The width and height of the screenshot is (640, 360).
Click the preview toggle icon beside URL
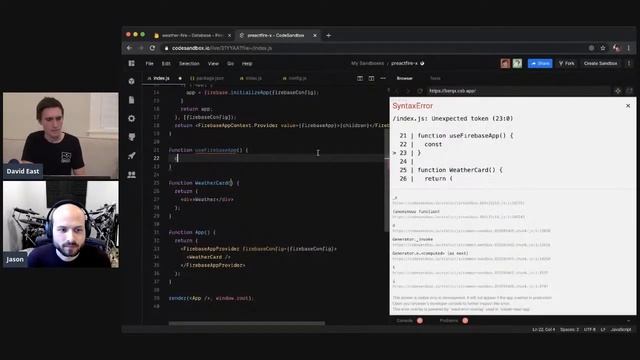(x=618, y=91)
